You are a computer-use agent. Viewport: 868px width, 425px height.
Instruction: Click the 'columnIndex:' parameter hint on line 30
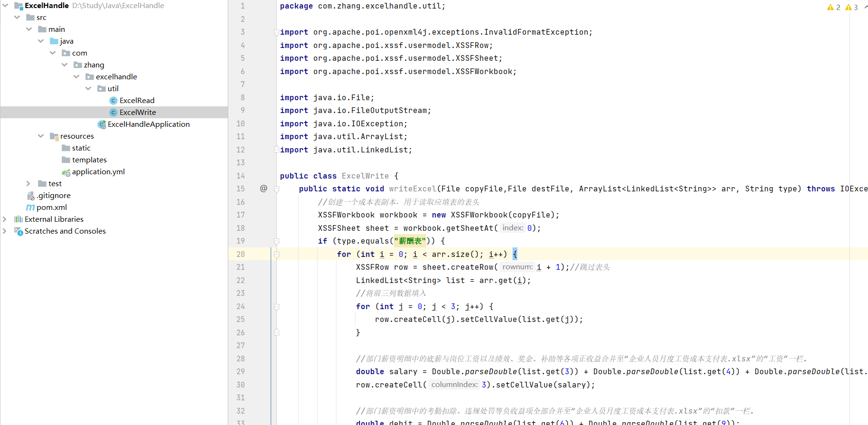click(454, 385)
